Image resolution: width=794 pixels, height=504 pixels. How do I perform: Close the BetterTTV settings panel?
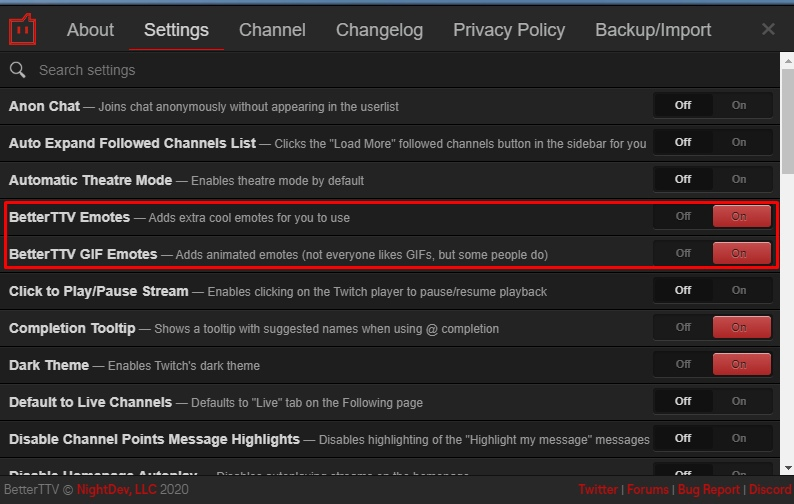pyautogui.click(x=768, y=29)
